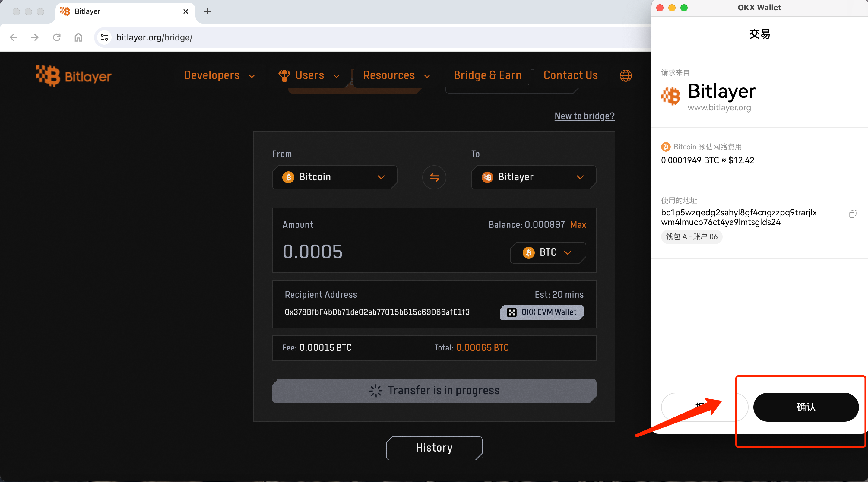This screenshot has width=868, height=482.
Task: Click the browser home icon
Action: coord(78,37)
